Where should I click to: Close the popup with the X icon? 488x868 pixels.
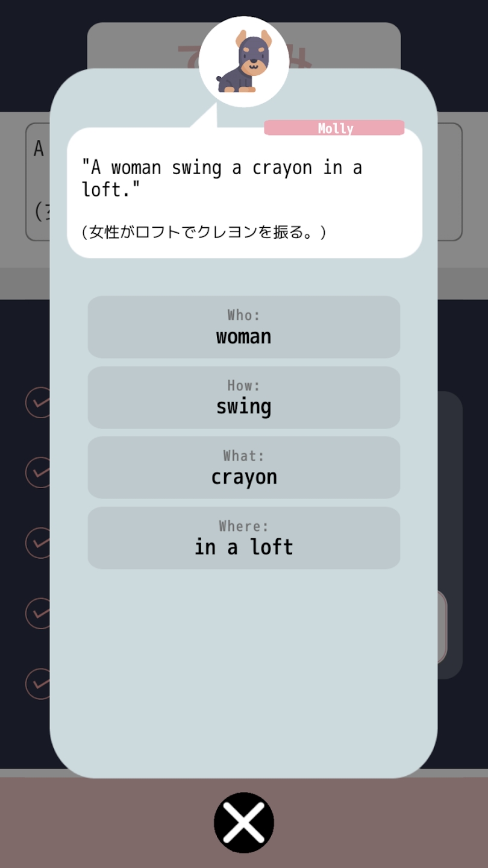244,822
